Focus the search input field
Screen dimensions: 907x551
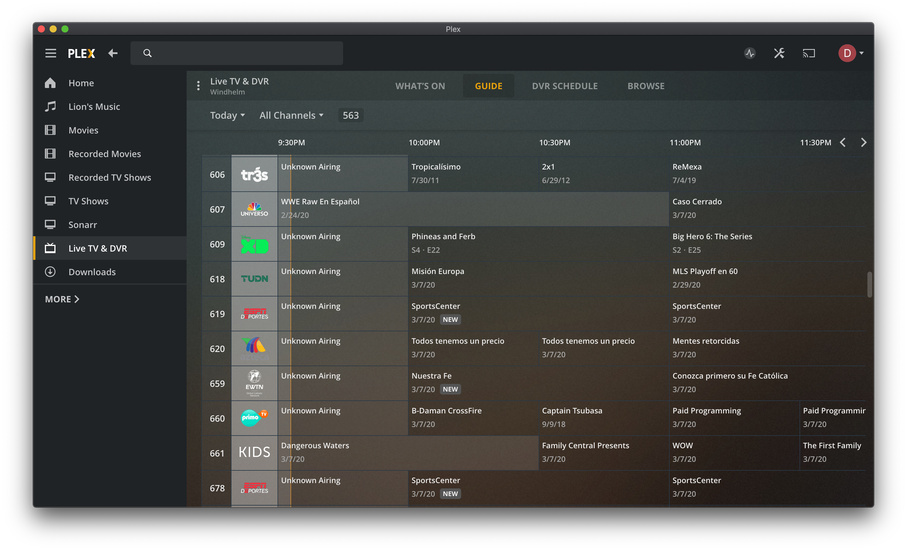237,53
